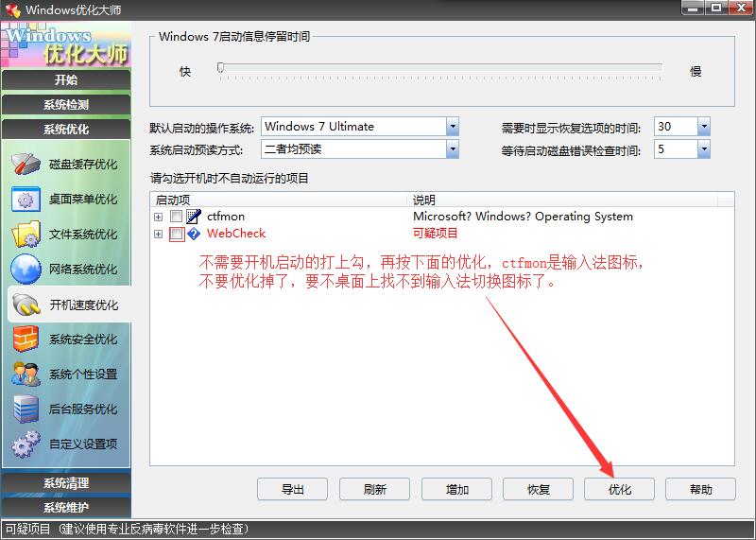
Task: Click the 增加 button
Action: [x=456, y=489]
